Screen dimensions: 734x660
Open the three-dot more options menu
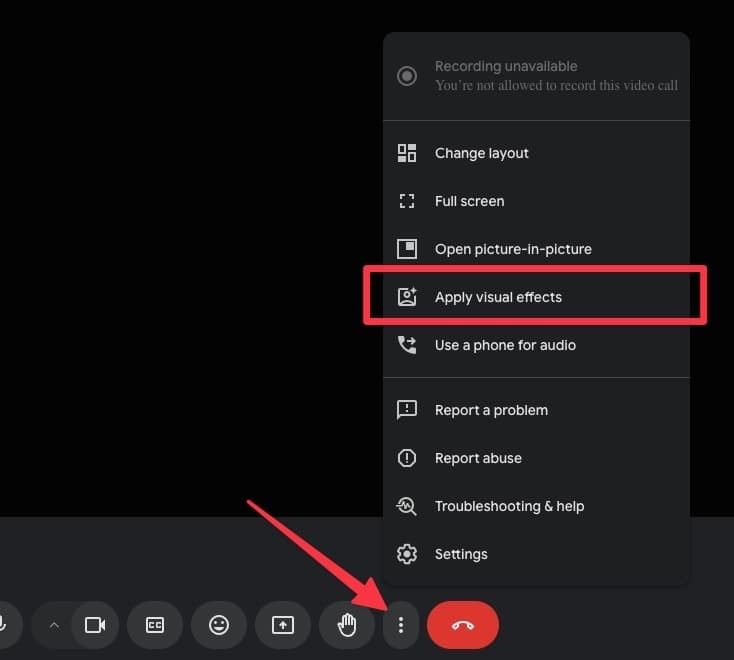401,625
